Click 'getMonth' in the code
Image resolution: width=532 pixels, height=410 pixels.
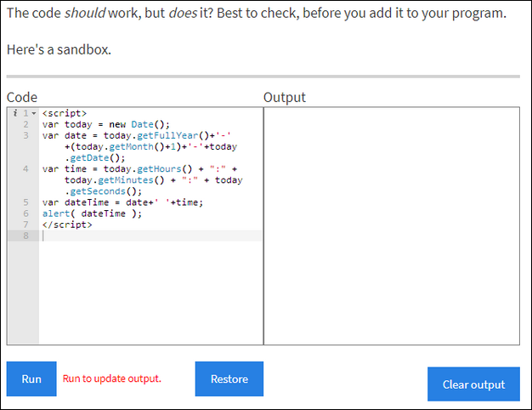tap(132, 147)
